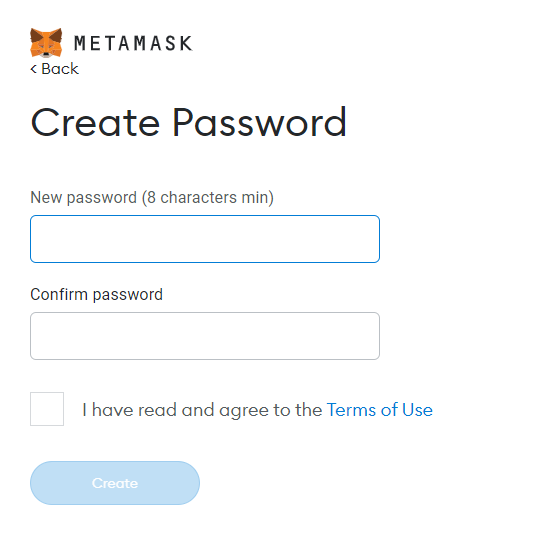Focus the Confirm password input field
The height and width of the screenshot is (540, 535).
(205, 336)
